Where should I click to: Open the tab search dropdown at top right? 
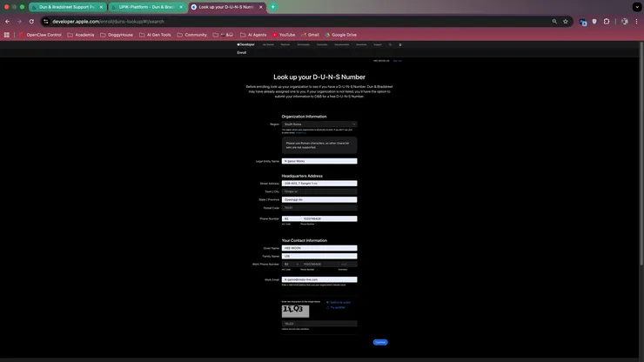[636, 7]
